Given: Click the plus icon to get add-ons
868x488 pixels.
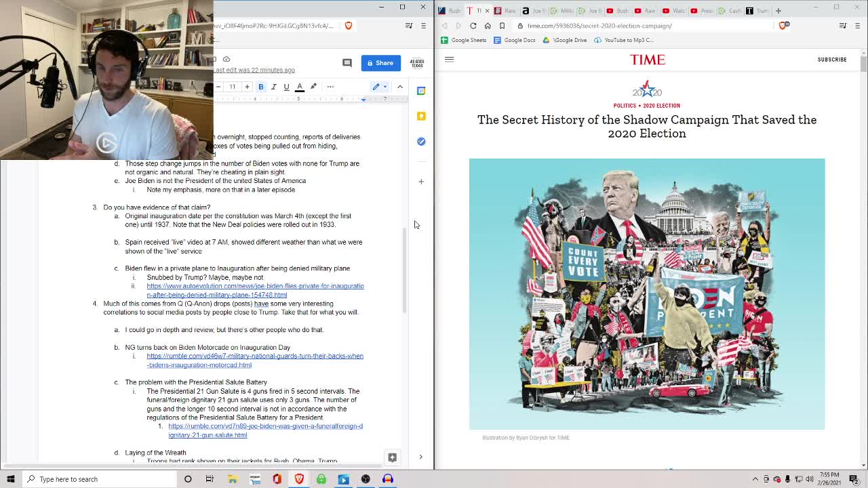Looking at the screenshot, I should point(421,182).
